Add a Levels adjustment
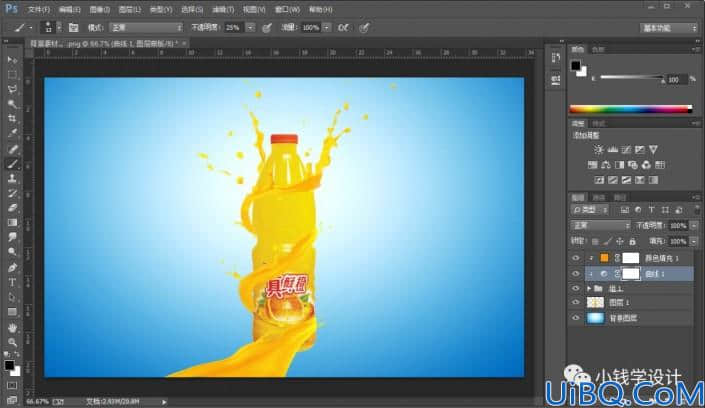This screenshot has height=408, width=705. coord(612,149)
